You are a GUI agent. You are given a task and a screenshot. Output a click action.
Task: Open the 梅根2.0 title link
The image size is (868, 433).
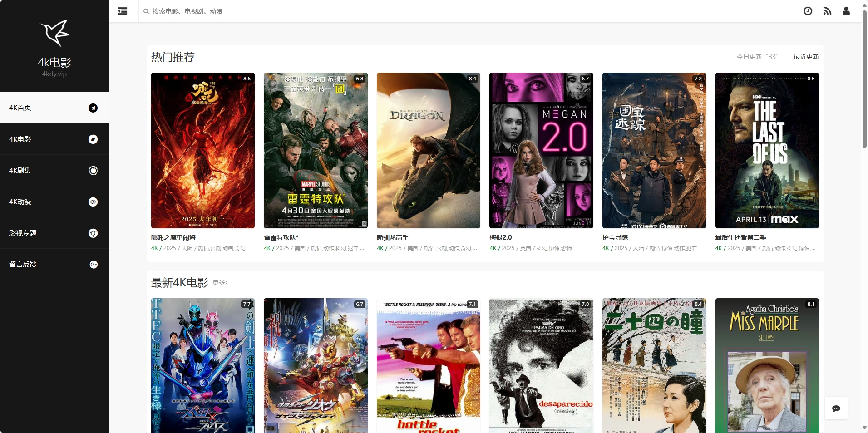click(500, 237)
